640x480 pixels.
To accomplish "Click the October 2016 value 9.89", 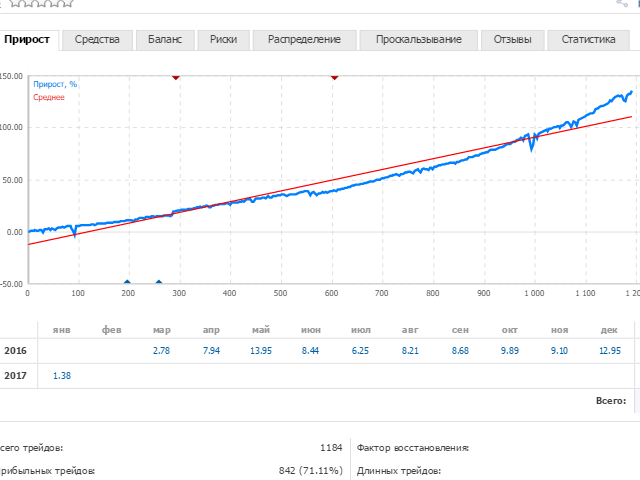I will [510, 351].
